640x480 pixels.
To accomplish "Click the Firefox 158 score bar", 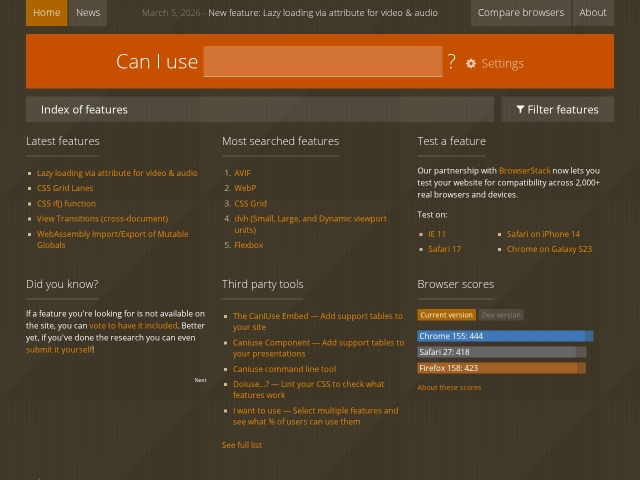I will (502, 368).
